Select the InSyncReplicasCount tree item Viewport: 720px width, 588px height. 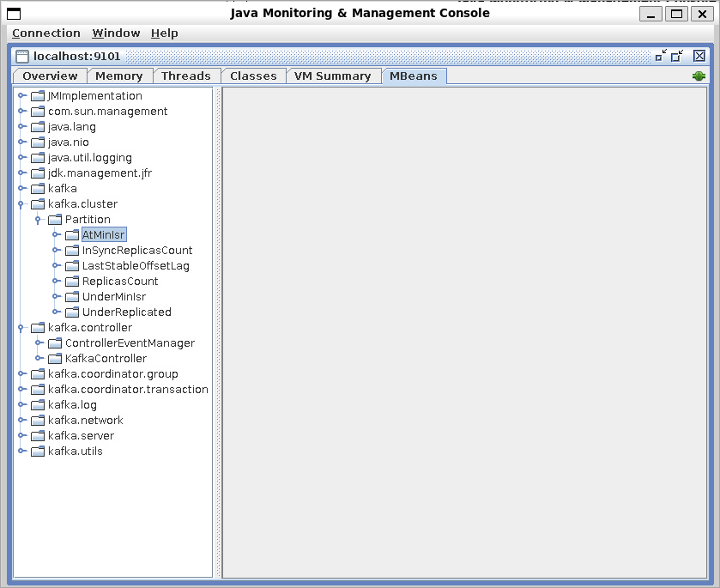tap(137, 251)
